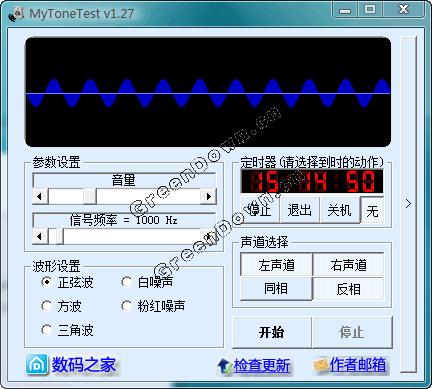Click the frequency slider left arrow
This screenshot has width=432, height=389.
[x=40, y=236]
